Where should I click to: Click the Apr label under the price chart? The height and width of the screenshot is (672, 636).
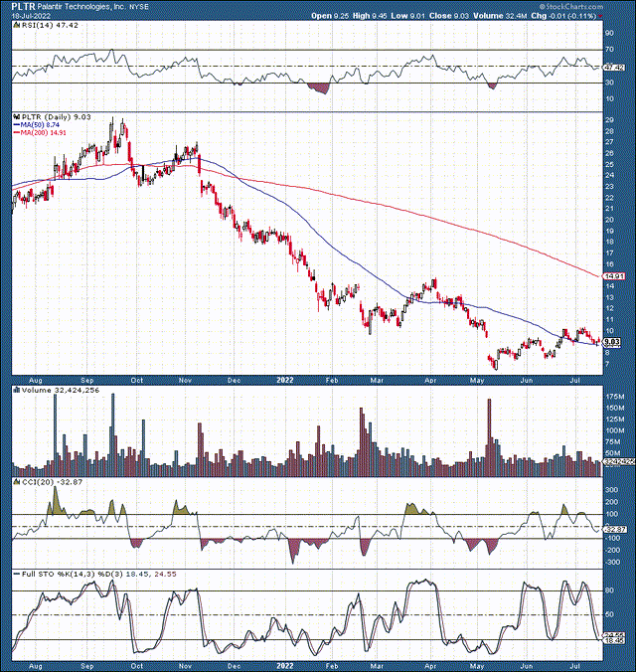coord(430,381)
